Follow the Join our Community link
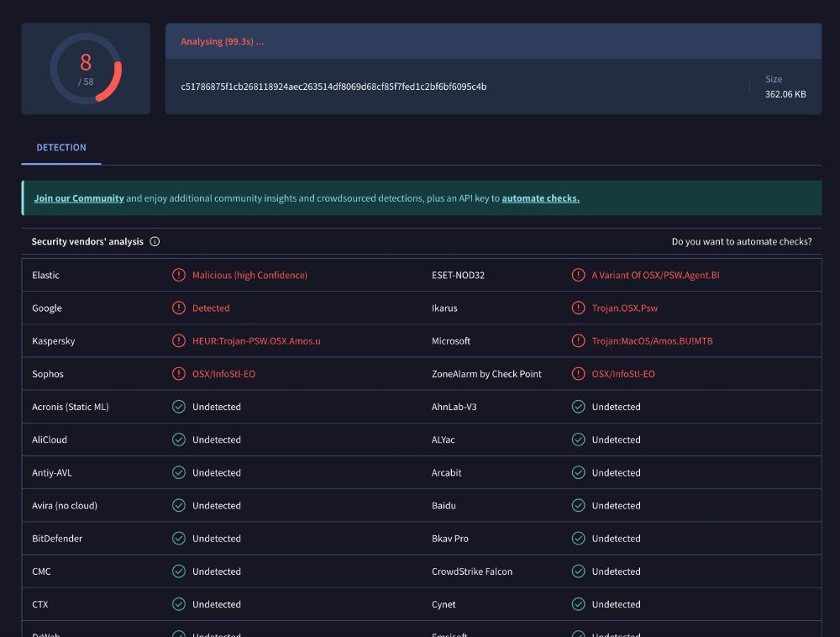 (79, 198)
